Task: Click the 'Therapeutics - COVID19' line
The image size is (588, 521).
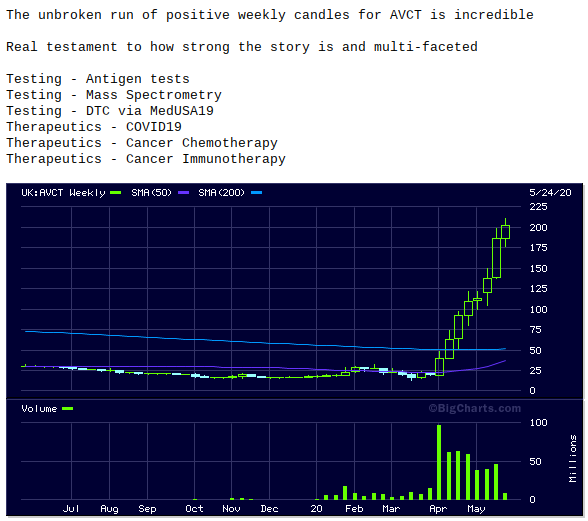Action: pyautogui.click(x=94, y=127)
